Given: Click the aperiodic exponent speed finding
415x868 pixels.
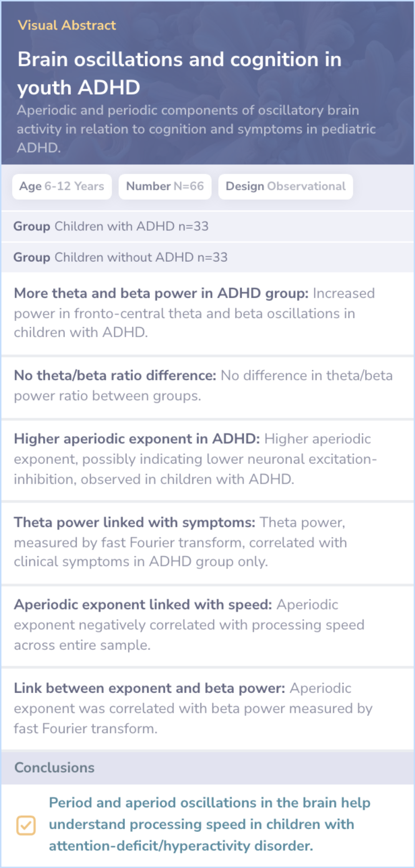Looking at the screenshot, I should (x=207, y=625).
